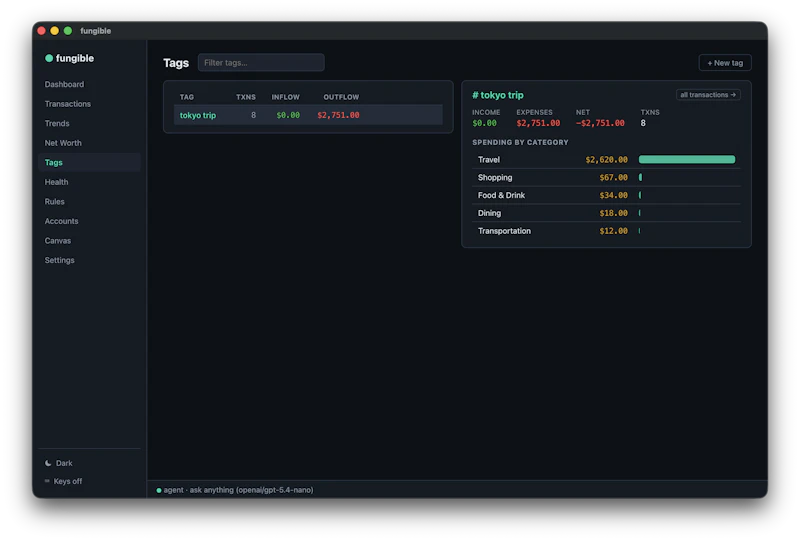
Task: Click the agent ask anything bar
Action: coord(457,490)
